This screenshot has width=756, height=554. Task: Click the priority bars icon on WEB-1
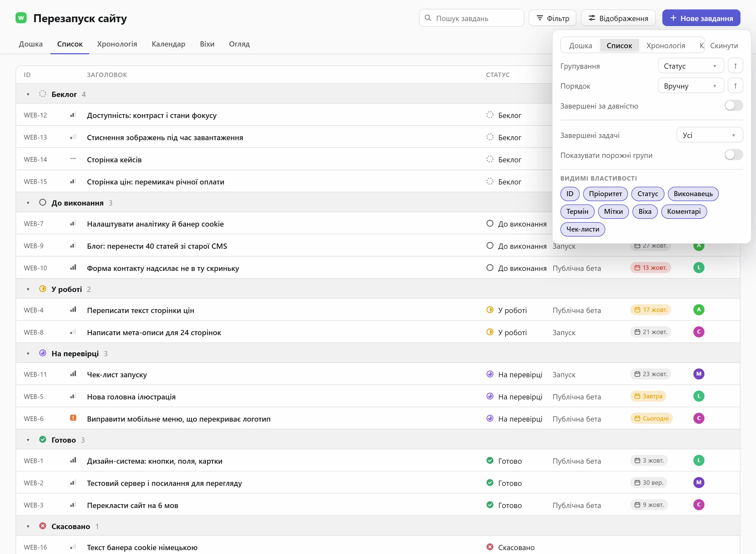73,460
